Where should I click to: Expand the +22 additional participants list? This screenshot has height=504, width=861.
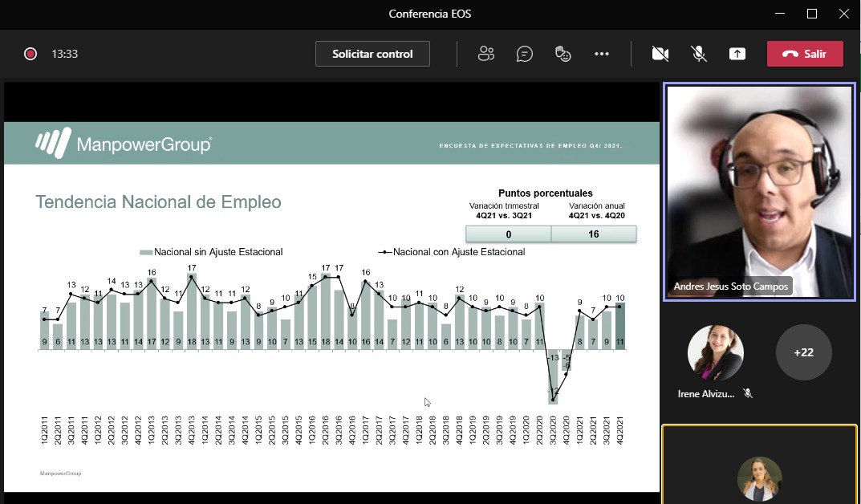(803, 352)
